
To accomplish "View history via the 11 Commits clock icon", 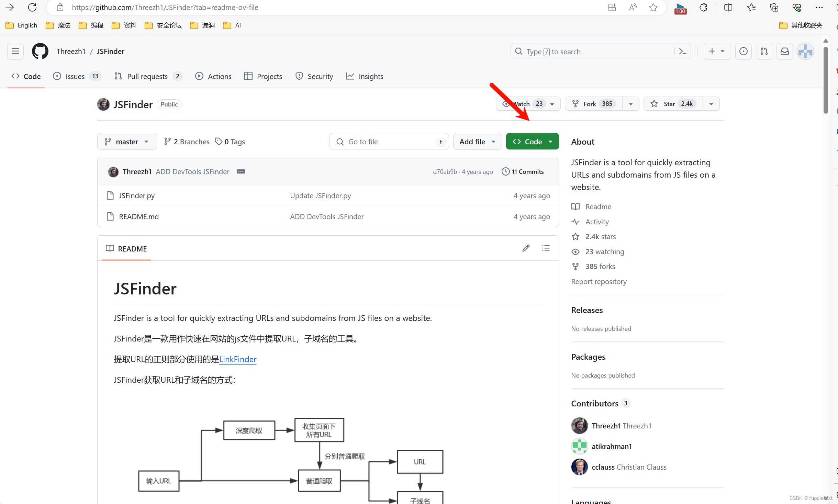I will click(x=523, y=171).
